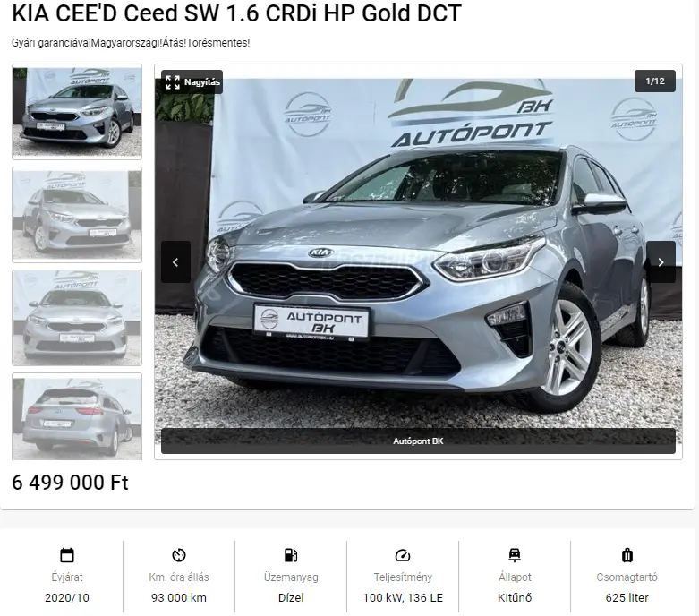Click the calendar icon above Évjárat
Viewport: 699px width, 616px height.
67,555
